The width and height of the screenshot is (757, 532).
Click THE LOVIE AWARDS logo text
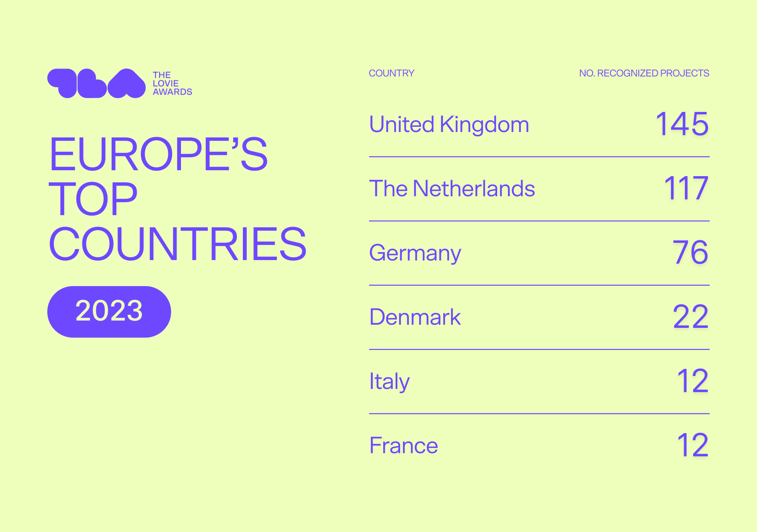172,84
